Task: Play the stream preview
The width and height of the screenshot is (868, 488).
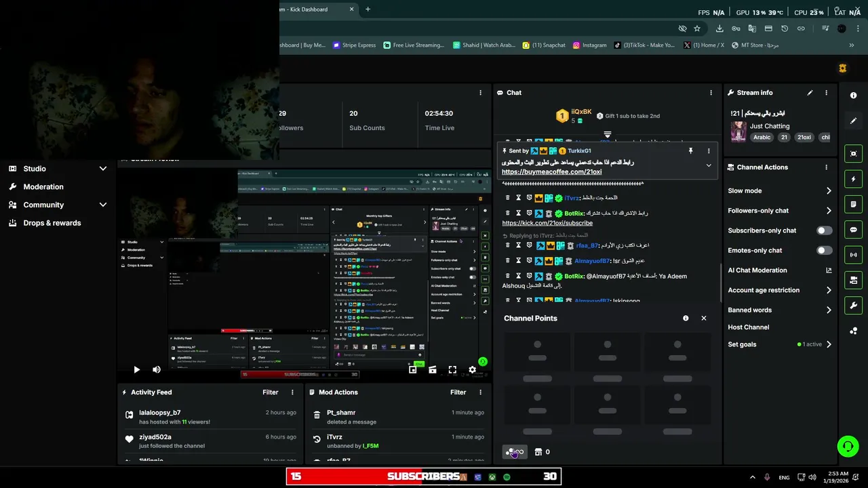Action: click(136, 370)
